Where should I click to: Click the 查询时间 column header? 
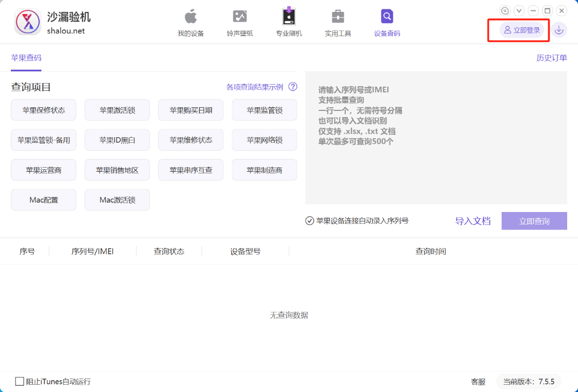[430, 251]
